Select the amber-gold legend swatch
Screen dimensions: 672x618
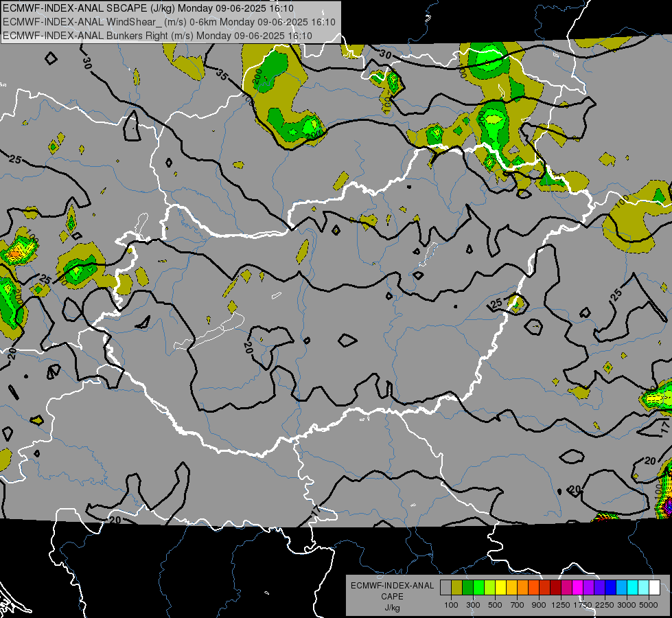coord(511,588)
